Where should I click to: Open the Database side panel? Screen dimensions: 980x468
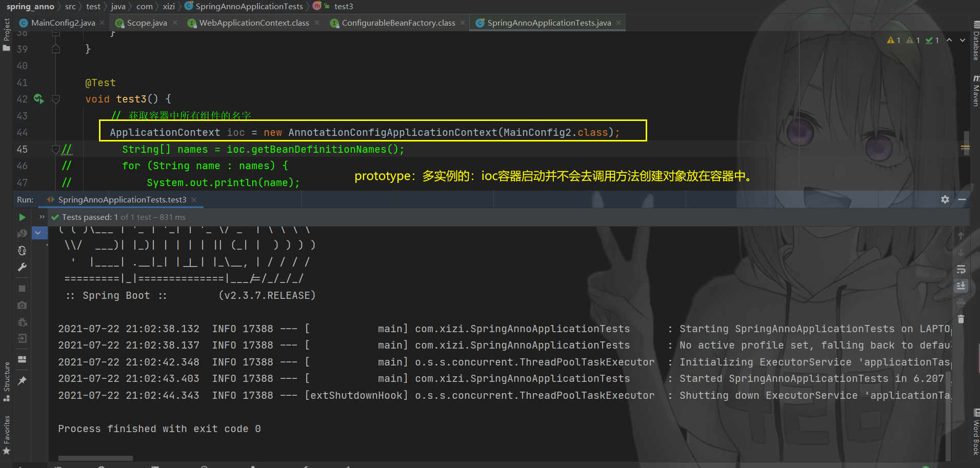coord(976,41)
